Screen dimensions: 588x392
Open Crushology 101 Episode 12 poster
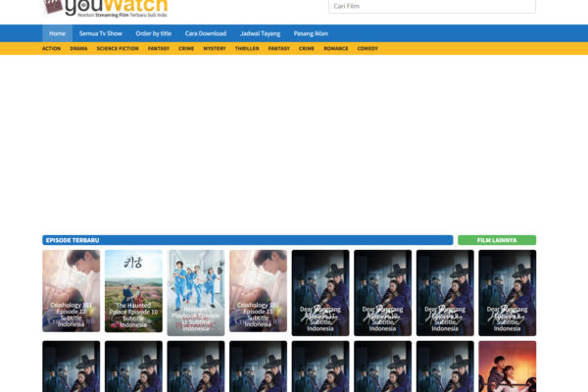(72, 291)
